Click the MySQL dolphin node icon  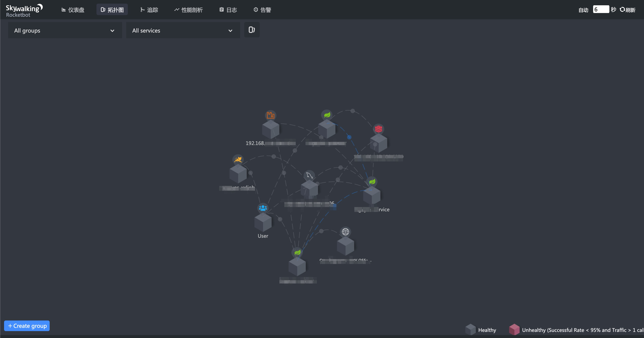point(309,175)
